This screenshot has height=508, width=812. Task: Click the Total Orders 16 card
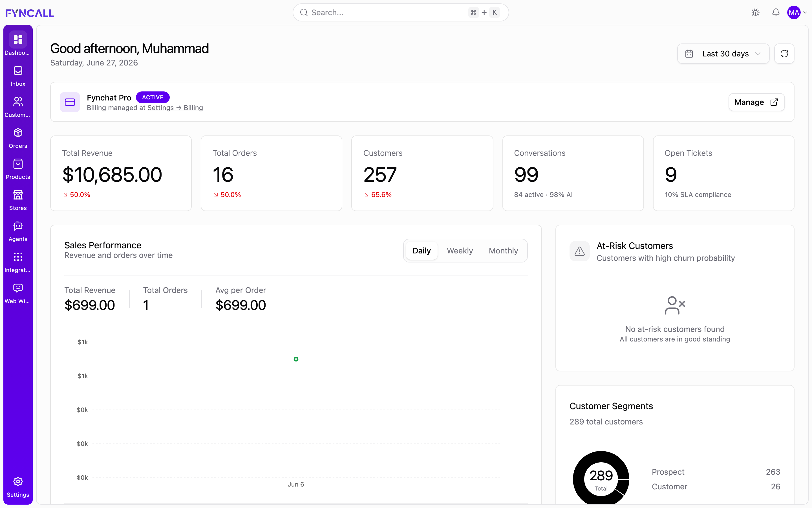[271, 173]
